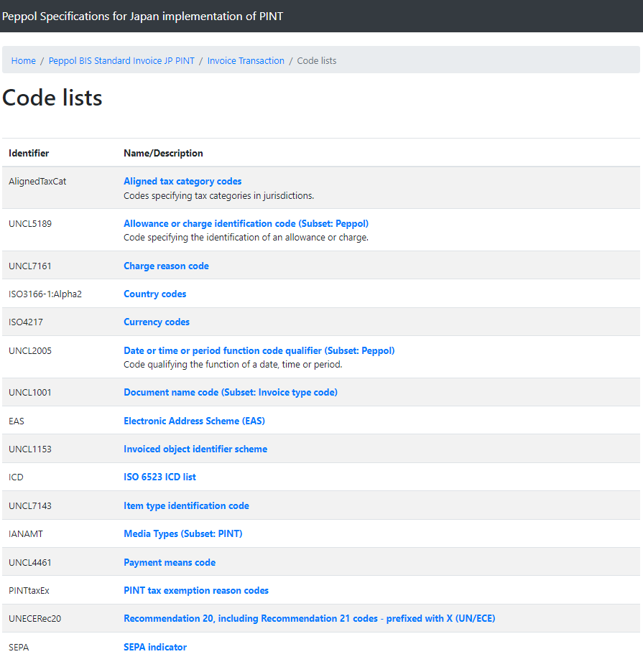Select the PINTtaxEx identifier cell

pos(29,591)
